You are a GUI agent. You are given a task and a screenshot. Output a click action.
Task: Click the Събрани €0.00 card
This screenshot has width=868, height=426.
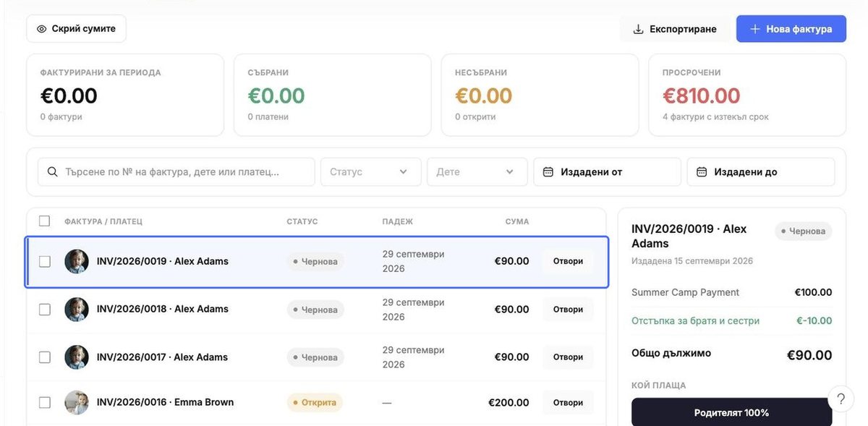332,95
